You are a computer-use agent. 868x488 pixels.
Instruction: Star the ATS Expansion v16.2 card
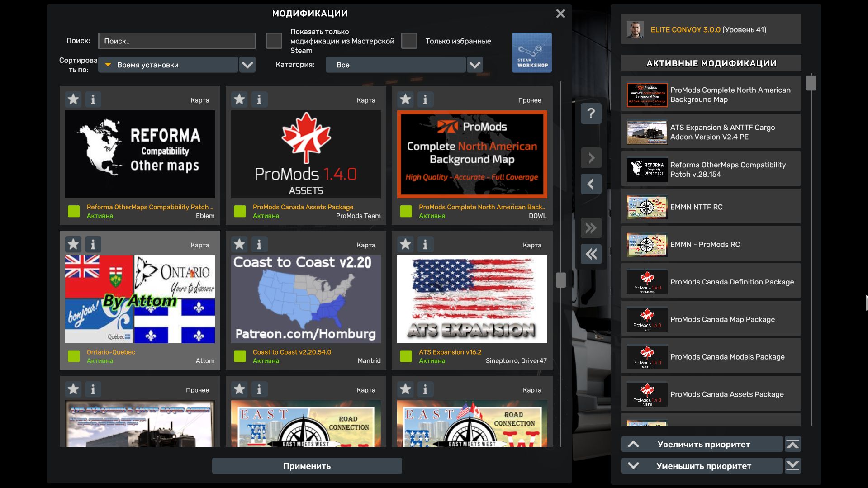405,245
